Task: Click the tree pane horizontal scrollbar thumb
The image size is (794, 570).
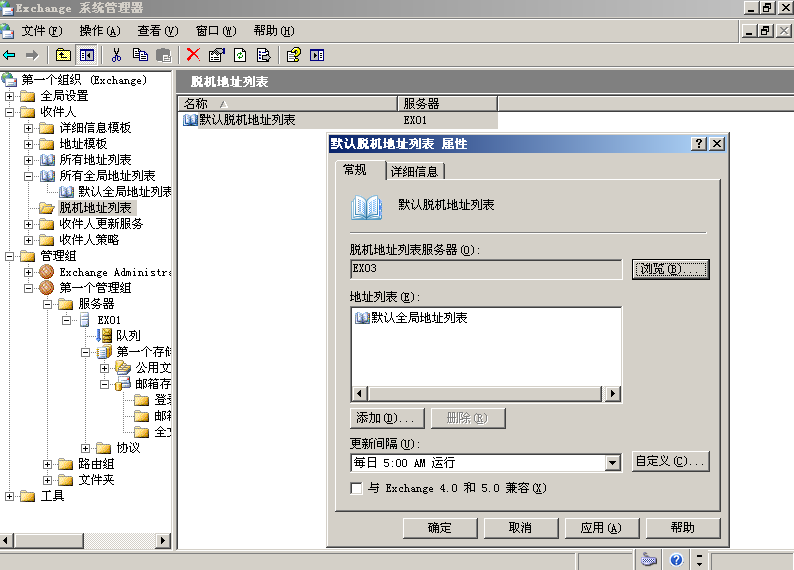Action: [49, 540]
